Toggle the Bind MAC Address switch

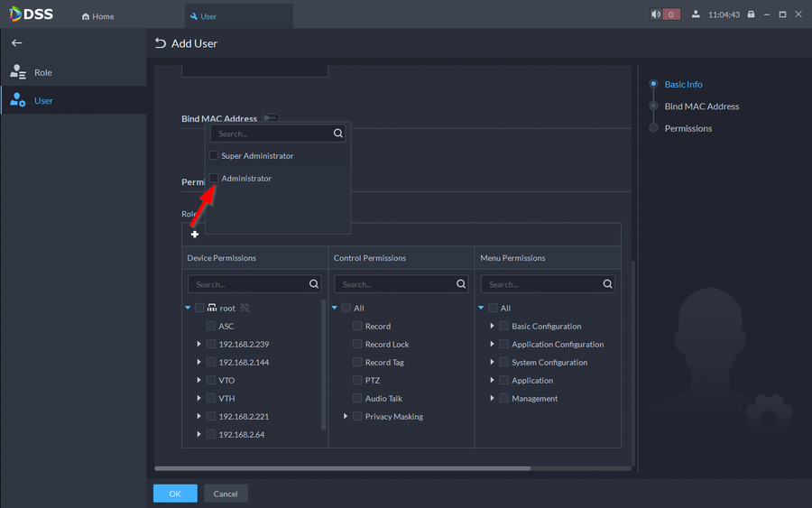[x=271, y=118]
